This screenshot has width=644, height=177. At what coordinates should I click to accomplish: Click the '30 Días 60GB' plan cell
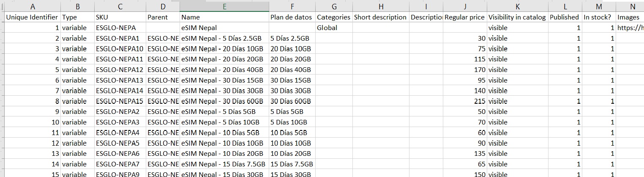pos(292,101)
